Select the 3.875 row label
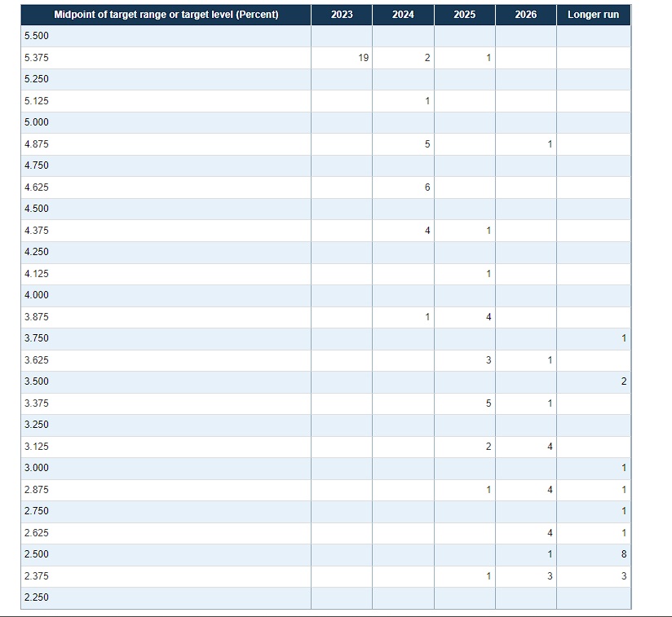 pos(37,317)
